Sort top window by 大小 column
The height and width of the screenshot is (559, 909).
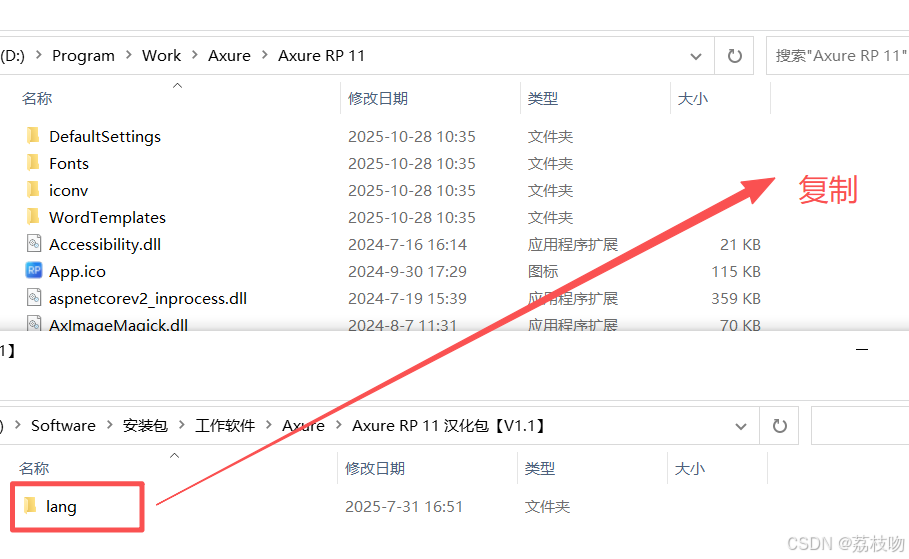[693, 99]
